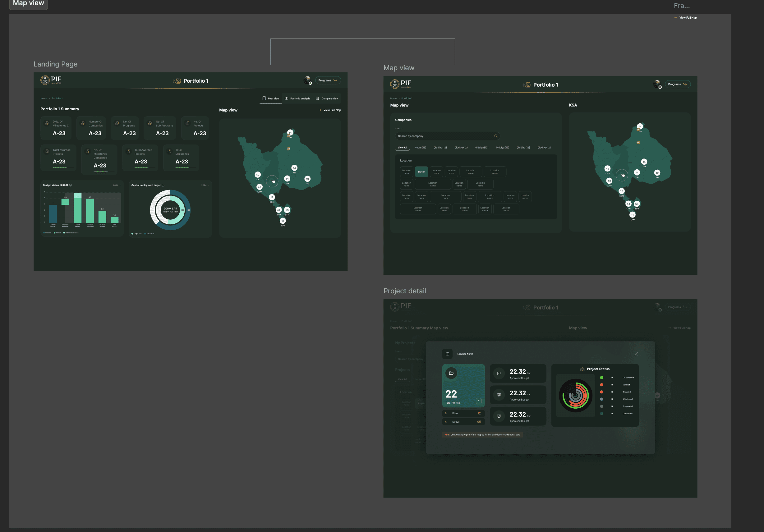
Task: Toggle the Potential variation legend item
Action: coord(71,233)
